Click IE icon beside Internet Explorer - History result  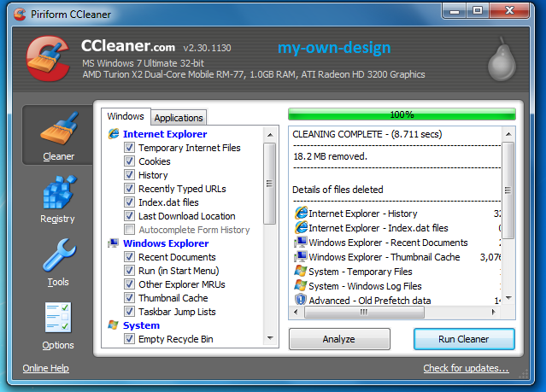(301, 213)
